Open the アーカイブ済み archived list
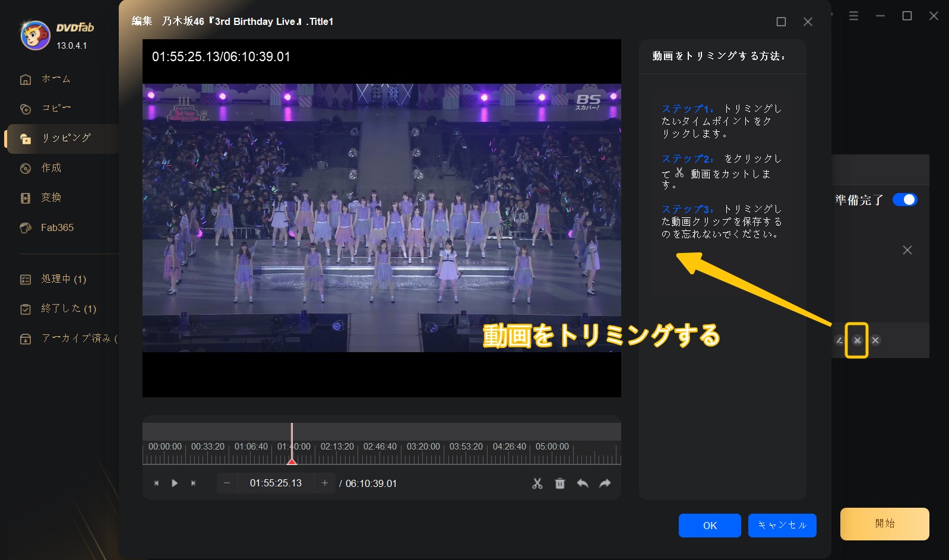Screen dimensions: 949x560 click(x=79, y=338)
